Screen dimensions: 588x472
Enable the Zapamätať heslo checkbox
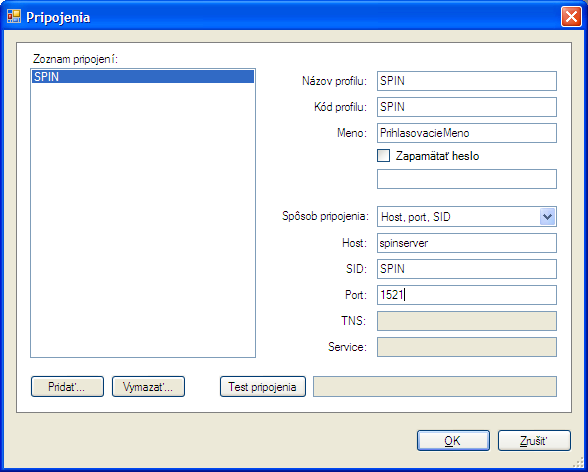pos(383,156)
